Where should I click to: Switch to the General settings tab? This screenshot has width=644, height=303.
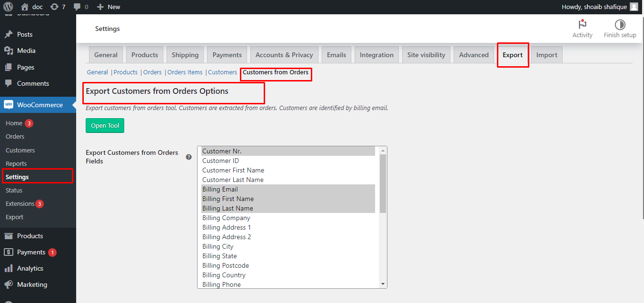click(106, 55)
